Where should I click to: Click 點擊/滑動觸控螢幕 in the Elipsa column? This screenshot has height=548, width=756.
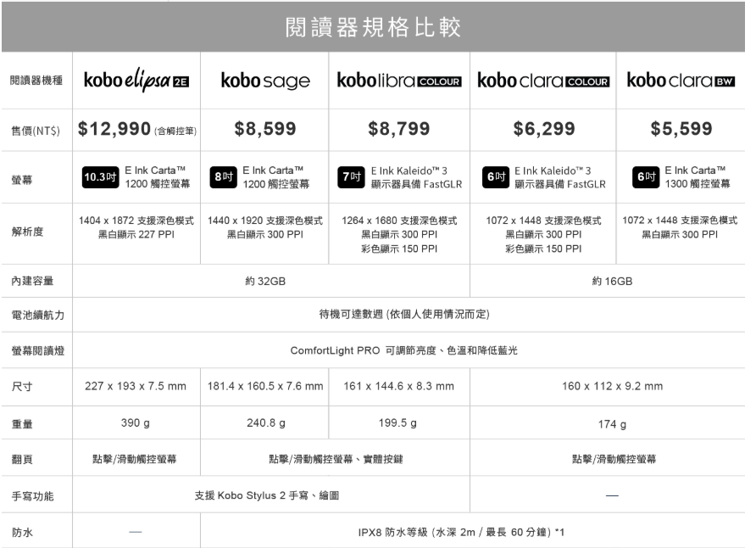(135, 459)
